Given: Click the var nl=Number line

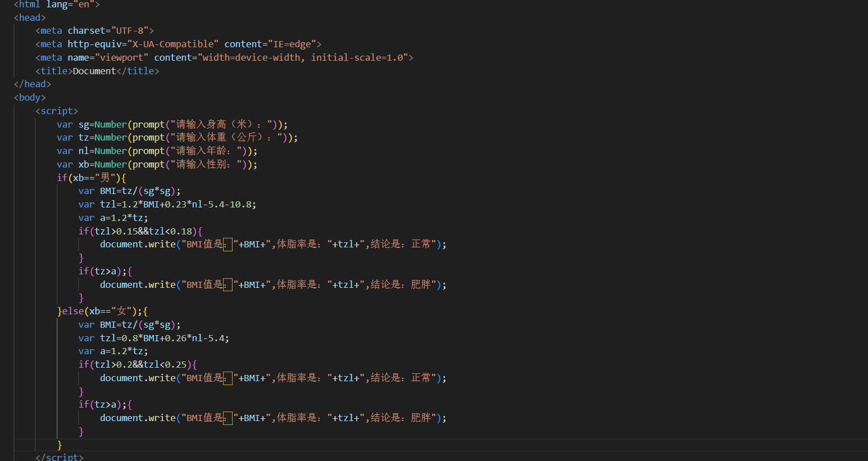Looking at the screenshot, I should click(x=157, y=151).
